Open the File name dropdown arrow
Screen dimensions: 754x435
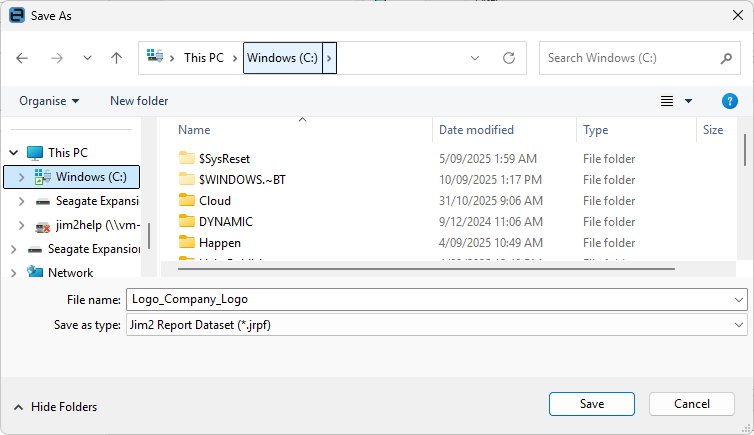click(x=739, y=300)
